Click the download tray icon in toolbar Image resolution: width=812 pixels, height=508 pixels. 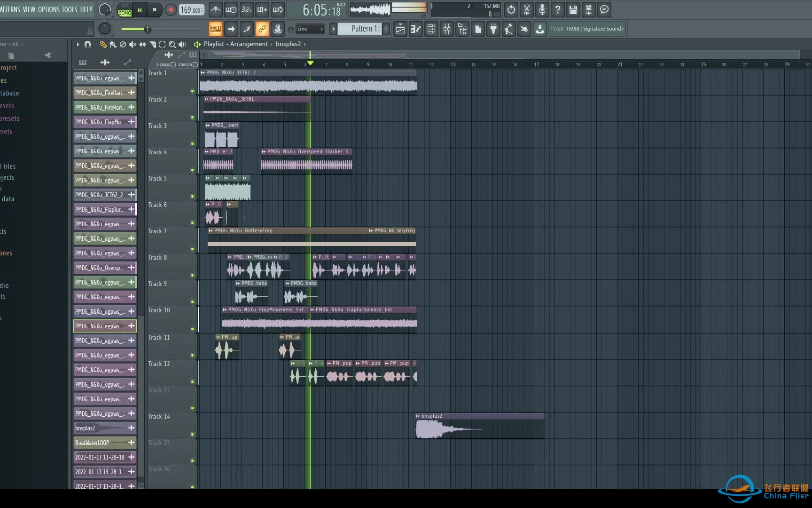click(540, 29)
